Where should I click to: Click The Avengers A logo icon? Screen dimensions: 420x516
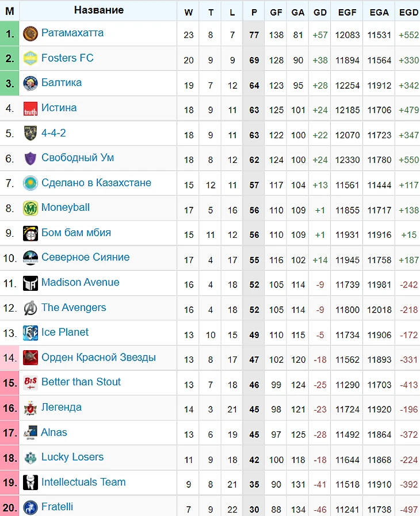point(30,308)
